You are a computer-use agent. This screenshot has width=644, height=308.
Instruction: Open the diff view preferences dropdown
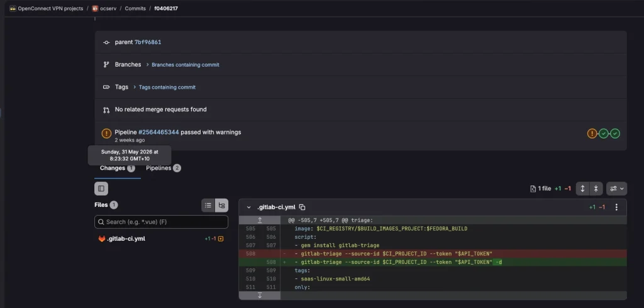click(x=616, y=189)
